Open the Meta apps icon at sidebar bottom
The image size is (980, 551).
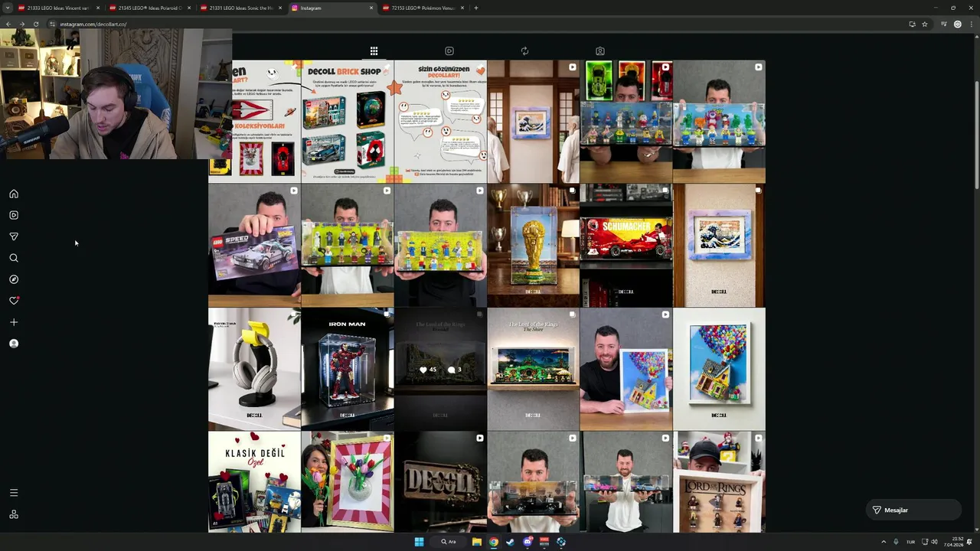click(14, 514)
